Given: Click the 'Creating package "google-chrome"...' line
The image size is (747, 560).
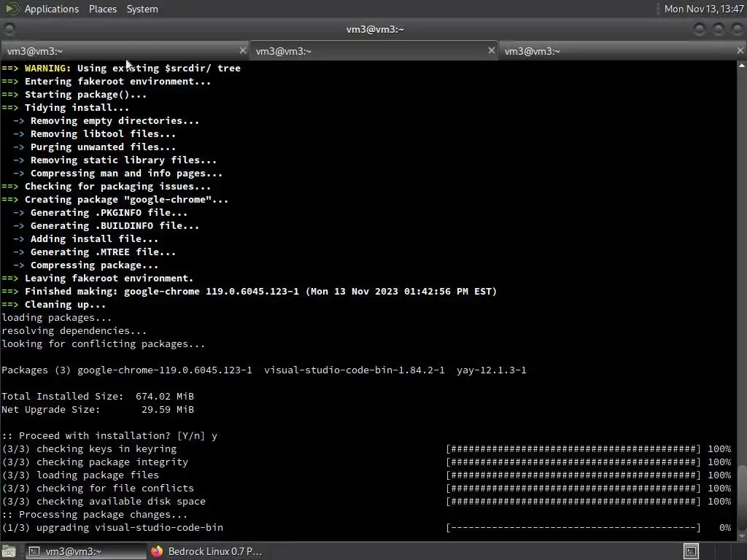Looking at the screenshot, I should click(x=115, y=200).
